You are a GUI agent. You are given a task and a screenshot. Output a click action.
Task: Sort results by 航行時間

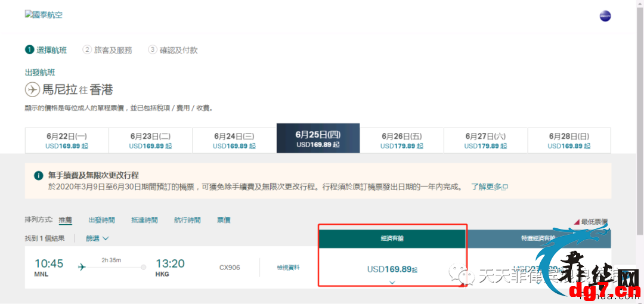click(187, 220)
